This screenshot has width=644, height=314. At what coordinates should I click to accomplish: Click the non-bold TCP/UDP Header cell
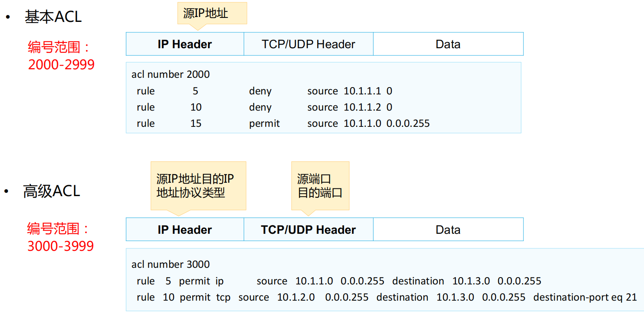(x=308, y=44)
